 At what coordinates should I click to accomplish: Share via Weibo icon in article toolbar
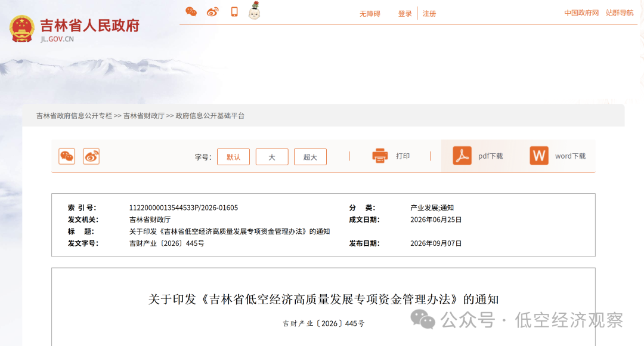pyautogui.click(x=91, y=156)
